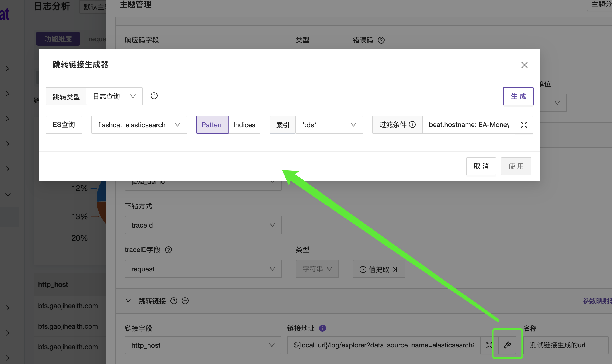Viewport: 612px width, 364px height.
Task: Expand the filter condition editor icon
Action: click(x=524, y=125)
